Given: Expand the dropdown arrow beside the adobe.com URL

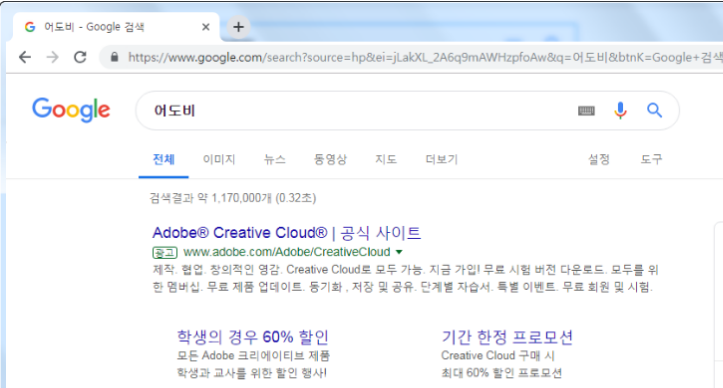Looking at the screenshot, I should click(x=399, y=252).
